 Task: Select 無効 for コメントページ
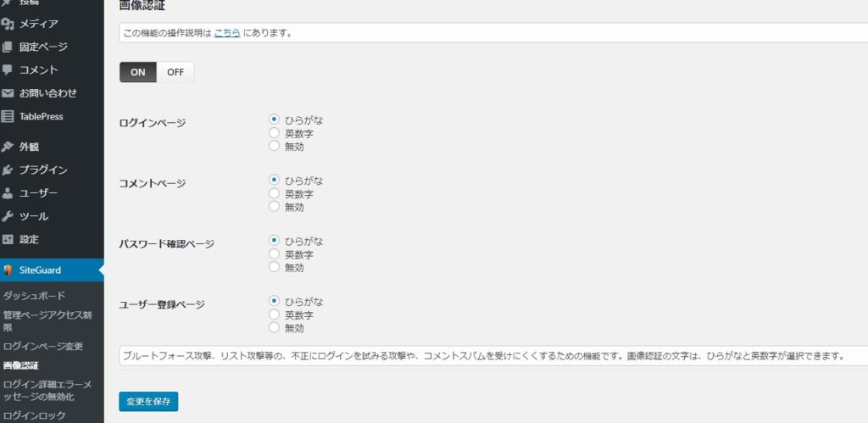(x=274, y=207)
